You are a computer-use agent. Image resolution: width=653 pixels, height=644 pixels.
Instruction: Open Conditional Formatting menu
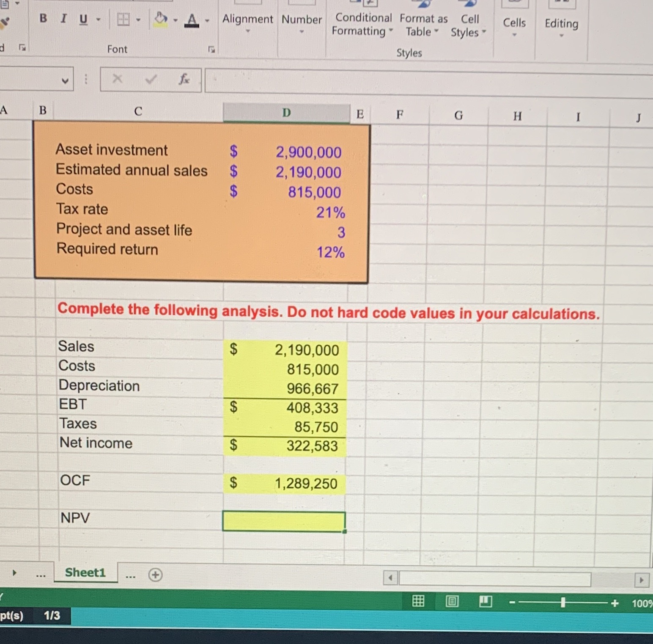[x=363, y=24]
